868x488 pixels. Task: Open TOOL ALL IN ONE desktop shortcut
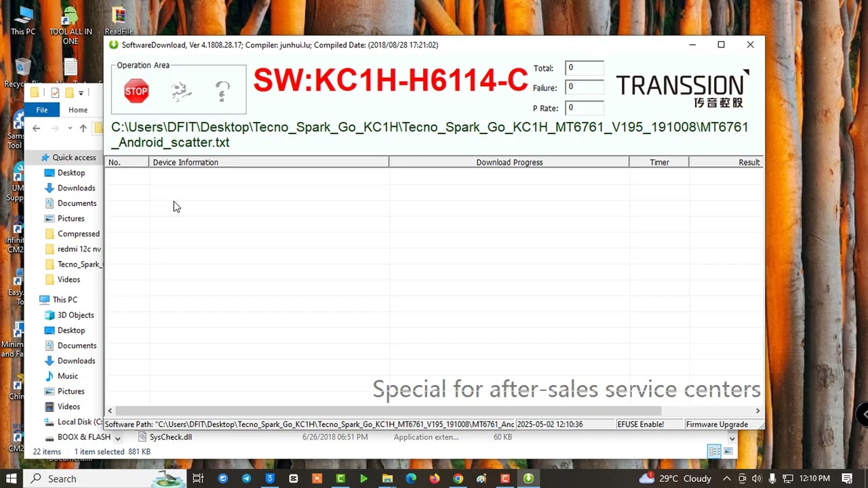coord(71,25)
